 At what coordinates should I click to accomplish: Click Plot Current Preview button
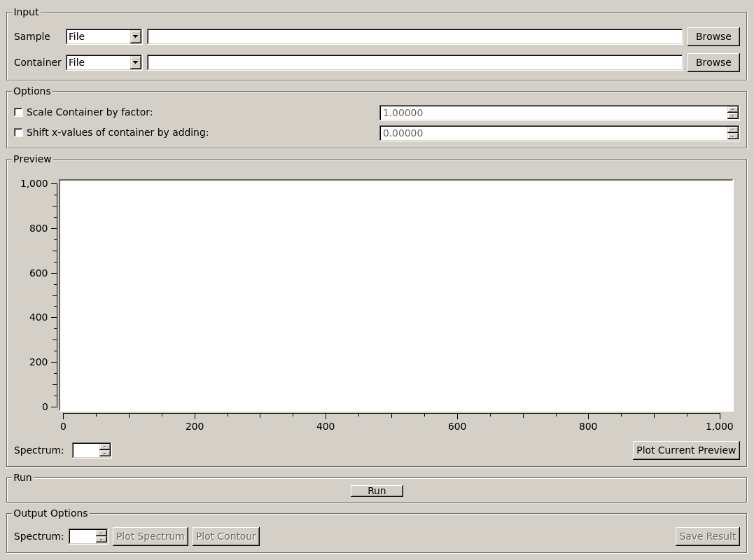click(685, 450)
